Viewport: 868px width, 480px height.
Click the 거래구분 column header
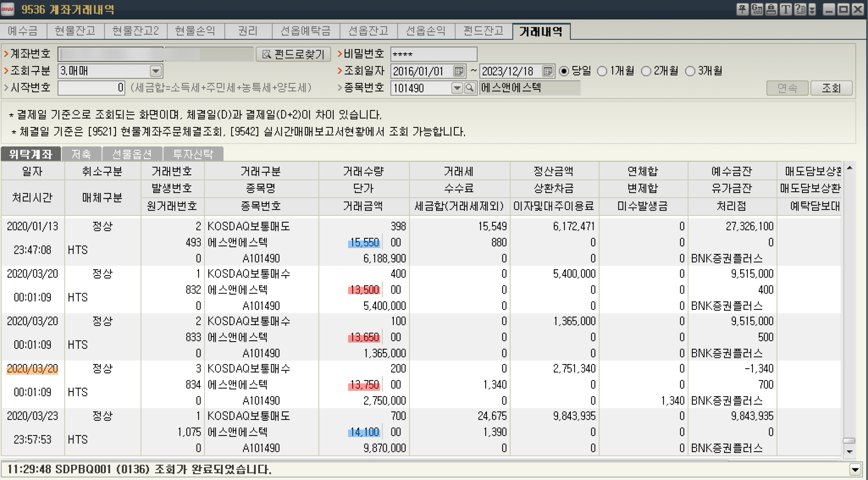pos(261,171)
